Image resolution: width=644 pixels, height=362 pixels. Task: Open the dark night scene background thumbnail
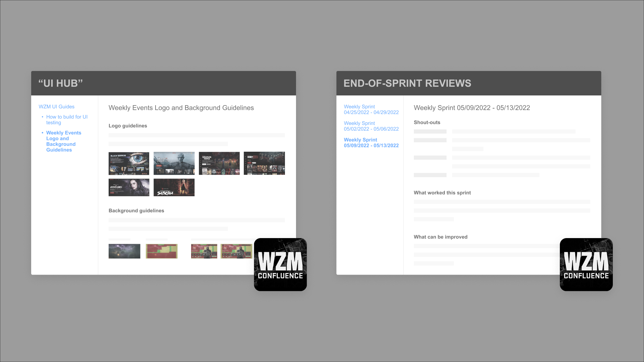tap(124, 251)
